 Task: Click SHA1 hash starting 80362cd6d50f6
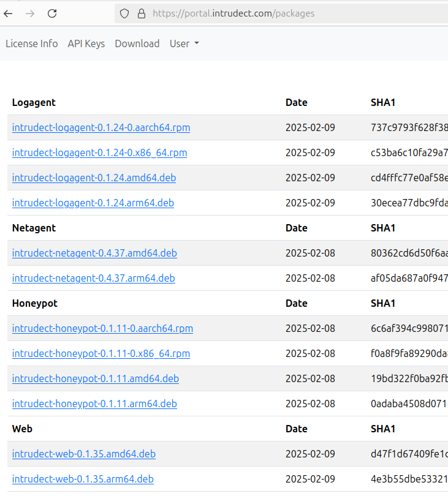click(x=409, y=253)
